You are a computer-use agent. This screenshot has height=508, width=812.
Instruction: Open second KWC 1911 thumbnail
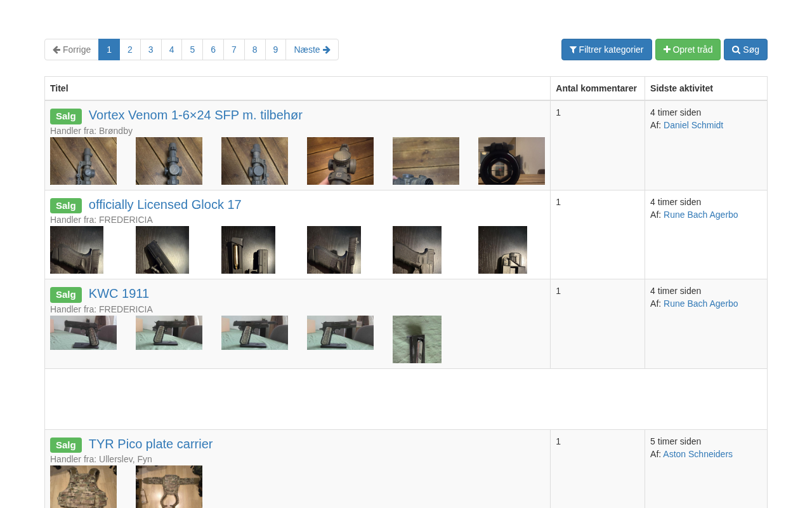[x=169, y=333]
